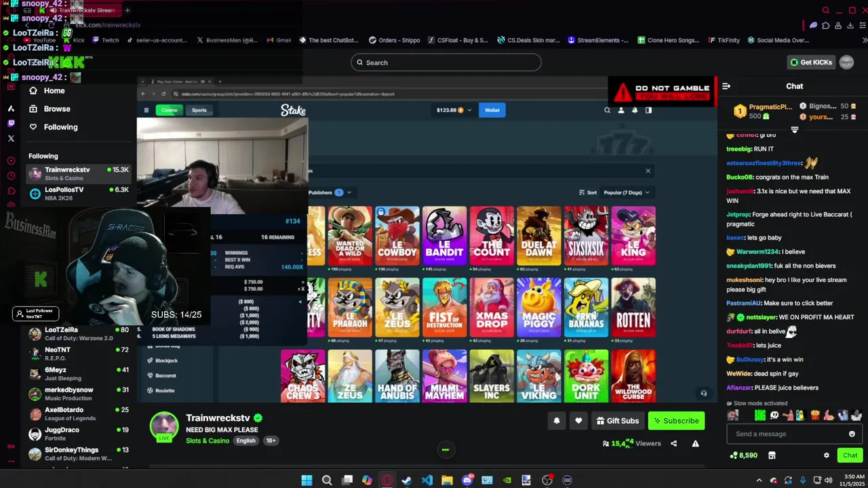This screenshot has height=488, width=868.
Task: Click the Stake Wallet button
Action: click(x=492, y=110)
